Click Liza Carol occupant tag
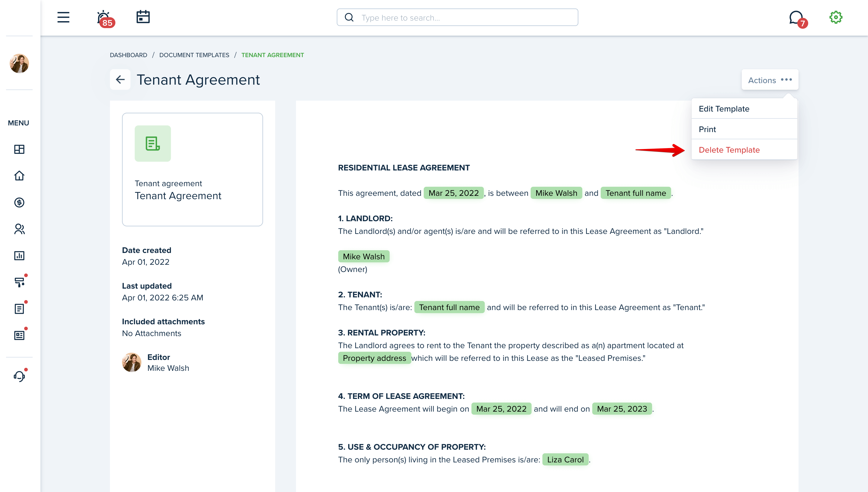 (x=565, y=460)
